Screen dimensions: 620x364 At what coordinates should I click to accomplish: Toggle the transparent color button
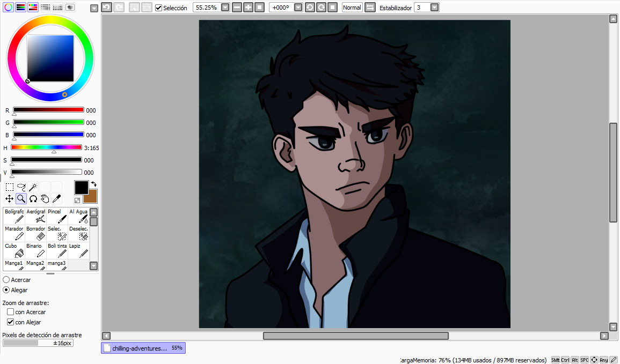click(x=77, y=200)
